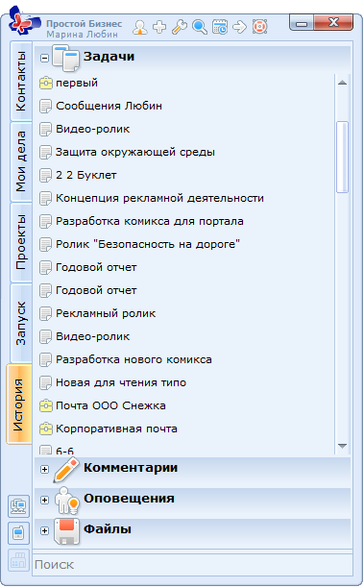Click the plus add icon in toolbar
Screen dimensions: 364x588
pyautogui.click(x=159, y=27)
